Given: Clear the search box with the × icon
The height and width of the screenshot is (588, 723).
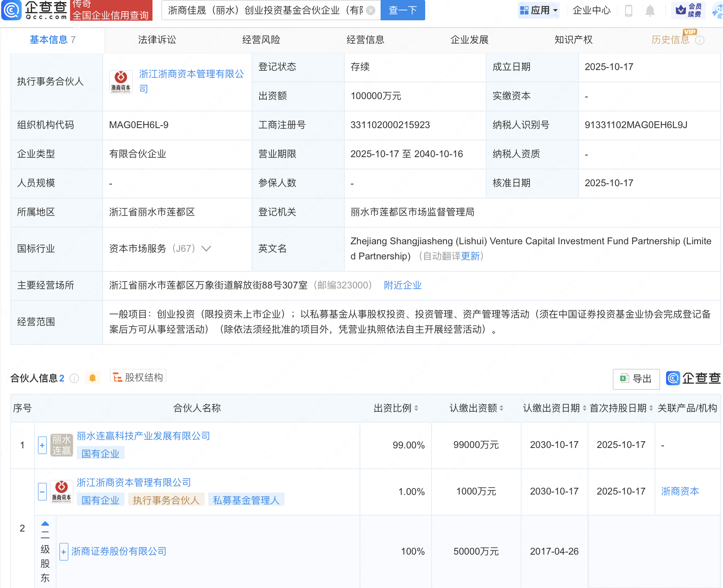Looking at the screenshot, I should [x=370, y=10].
